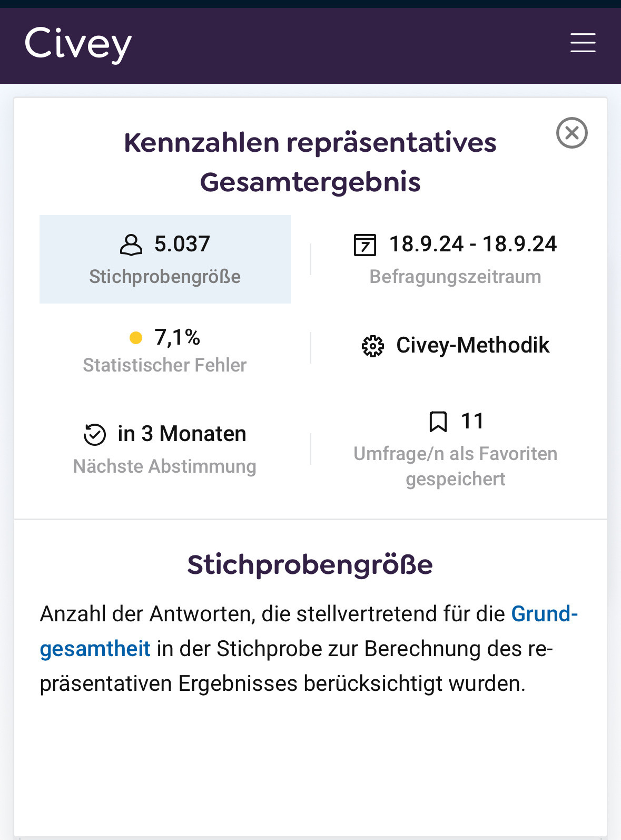Click the yellow dot next to 7,1%
Viewport: 621px width, 840px height.
pos(136,338)
